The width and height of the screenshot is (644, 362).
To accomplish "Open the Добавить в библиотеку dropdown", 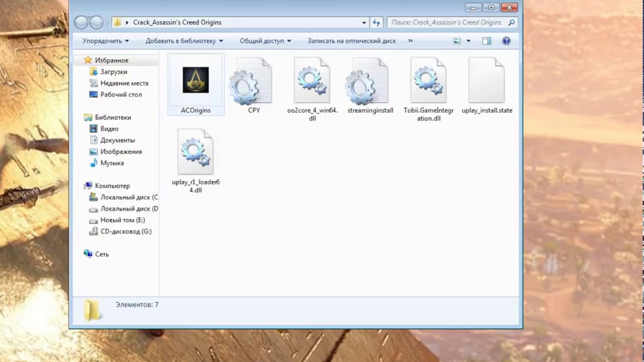I will pyautogui.click(x=185, y=41).
